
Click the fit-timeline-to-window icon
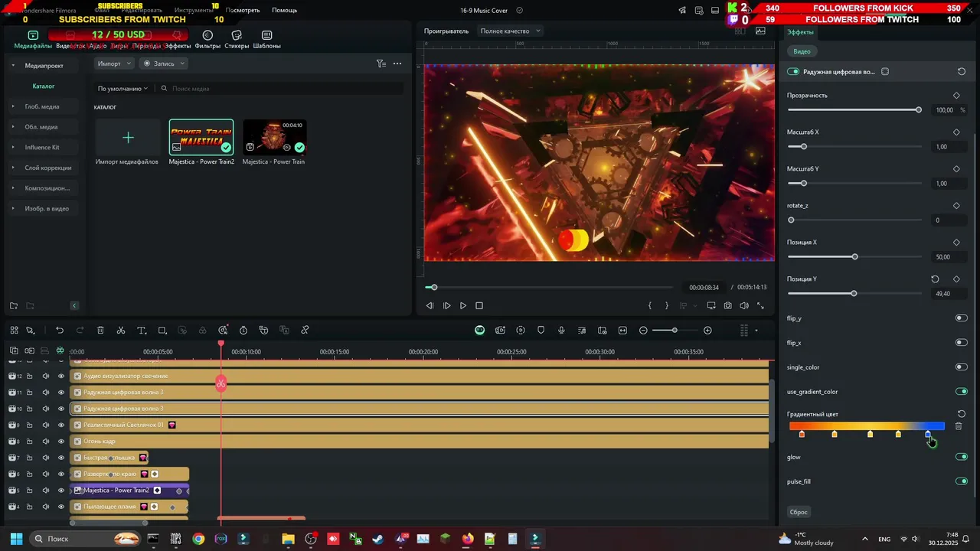click(622, 331)
